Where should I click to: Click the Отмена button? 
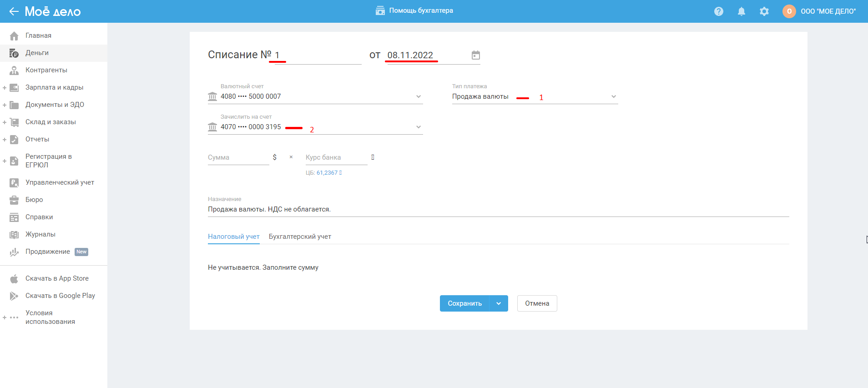coord(537,303)
